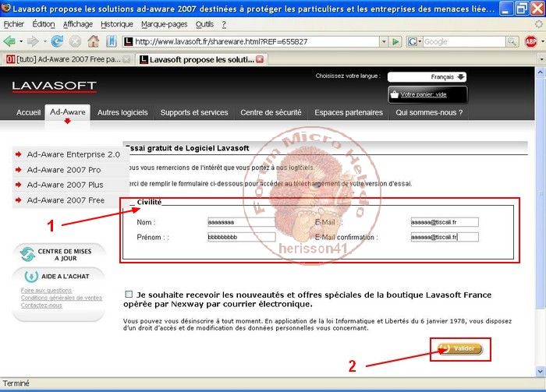Click the bookmarks icon beside Home
Screen dimensions: 546x392
[x=111, y=41]
